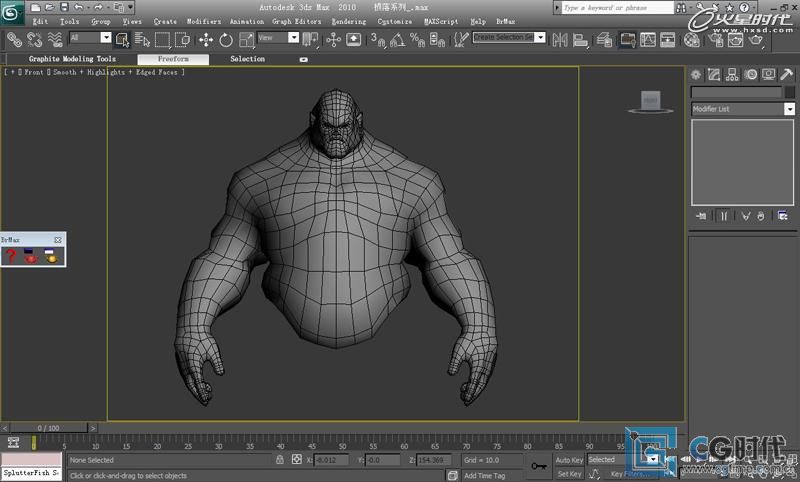Switch to the Selection ribbon tab
The image size is (800, 482).
pyautogui.click(x=247, y=59)
